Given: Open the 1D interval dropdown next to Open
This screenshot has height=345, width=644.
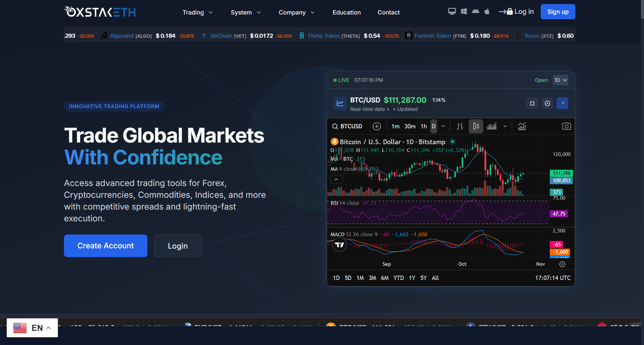Looking at the screenshot, I should 561,80.
